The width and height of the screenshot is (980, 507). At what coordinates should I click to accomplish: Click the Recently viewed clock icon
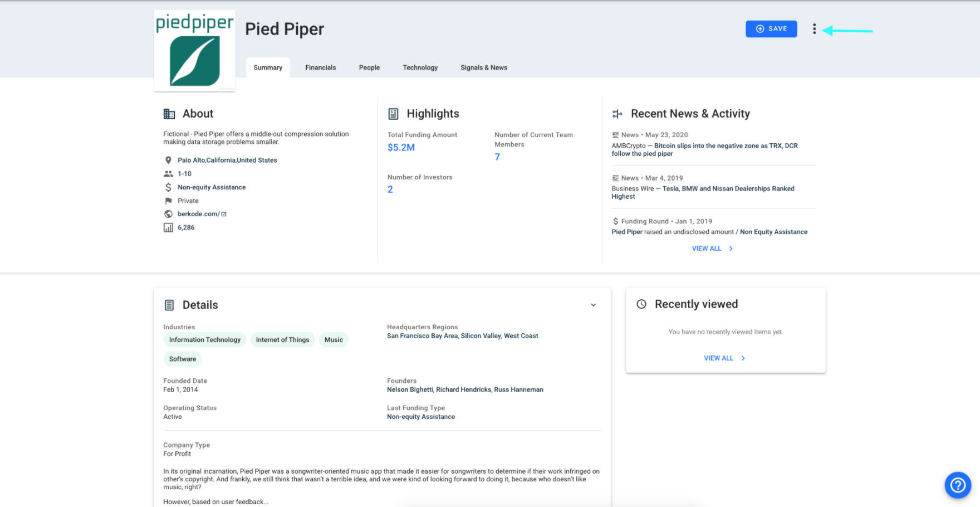click(x=641, y=304)
